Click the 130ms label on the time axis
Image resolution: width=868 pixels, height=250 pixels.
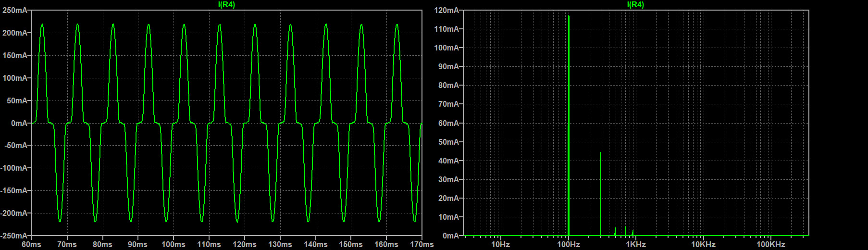pos(280,244)
